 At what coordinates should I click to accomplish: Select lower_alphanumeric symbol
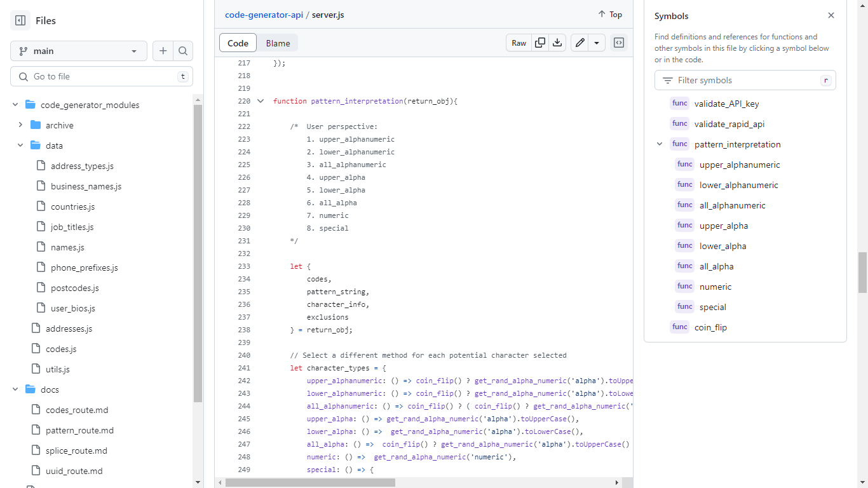(739, 185)
